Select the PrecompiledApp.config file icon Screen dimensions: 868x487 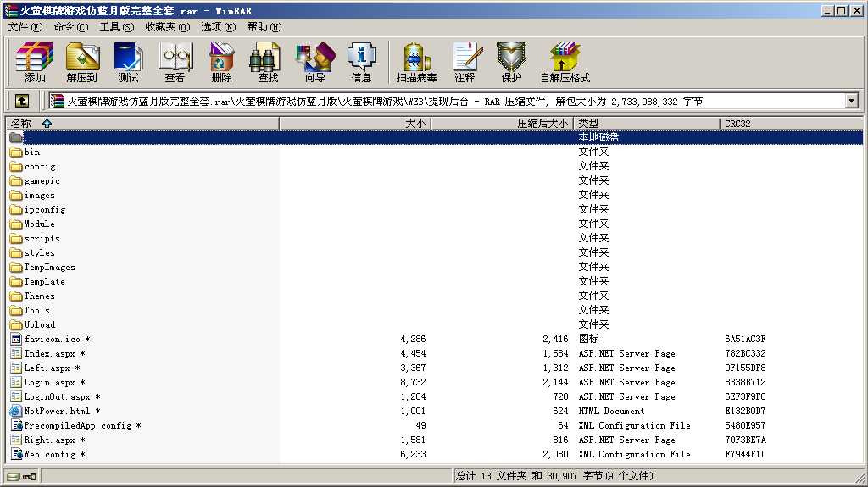[x=16, y=425]
